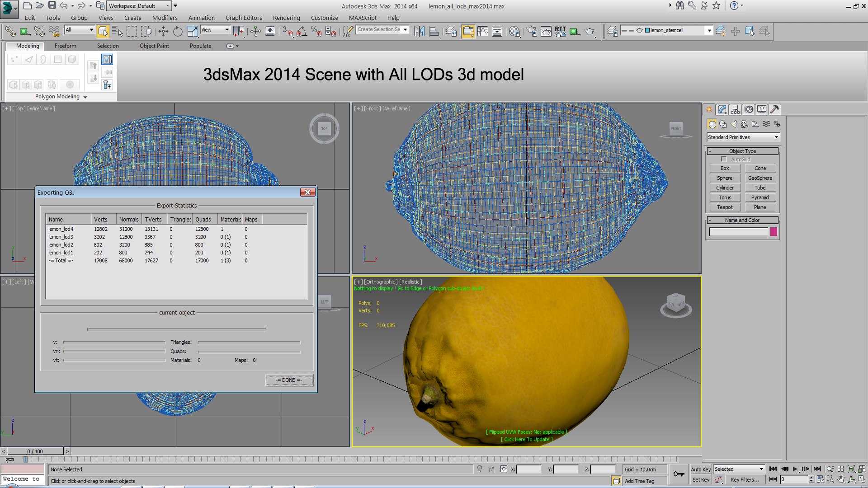The width and height of the screenshot is (868, 488).
Task: Toggle Auto Key mode
Action: click(701, 469)
